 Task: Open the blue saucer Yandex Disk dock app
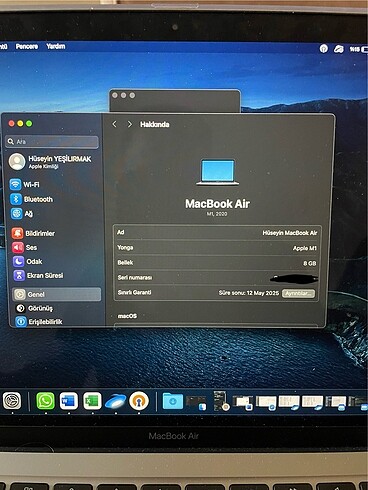click(115, 401)
